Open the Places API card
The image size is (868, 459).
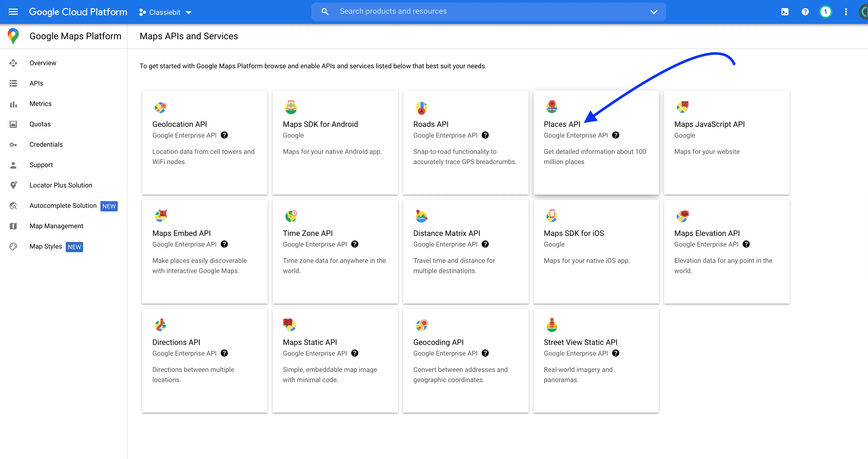coord(596,143)
